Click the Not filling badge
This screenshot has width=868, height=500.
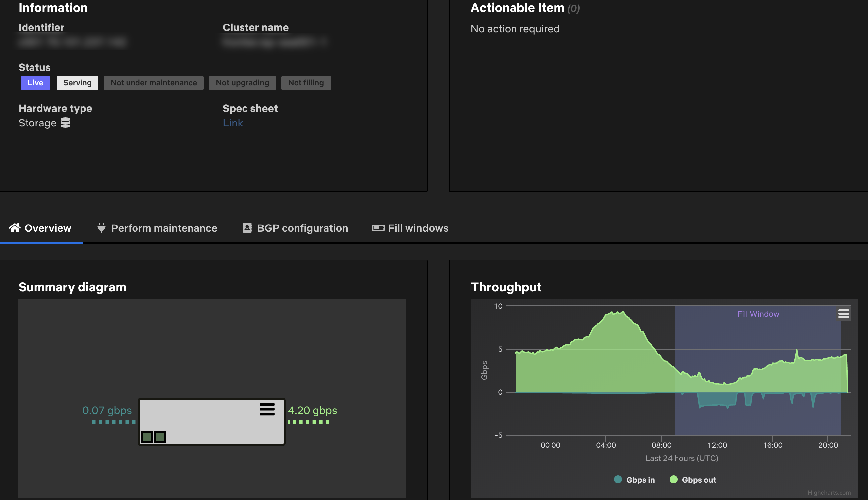pos(306,83)
